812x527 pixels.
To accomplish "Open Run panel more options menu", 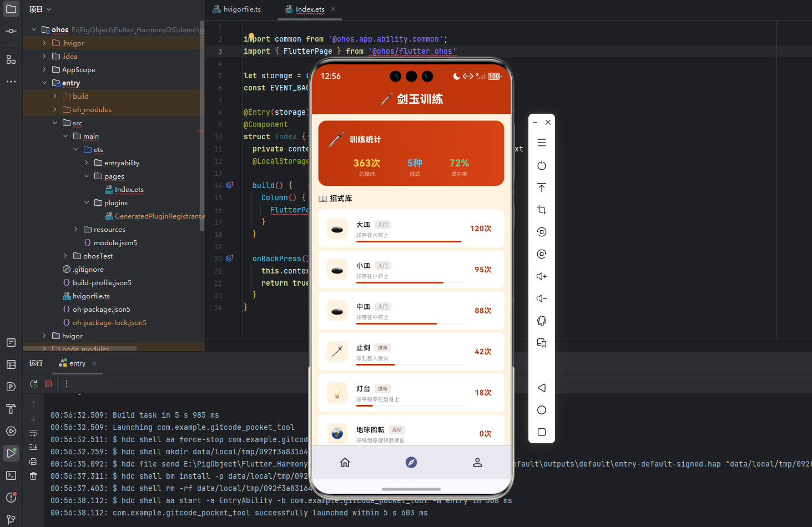I will tap(67, 384).
